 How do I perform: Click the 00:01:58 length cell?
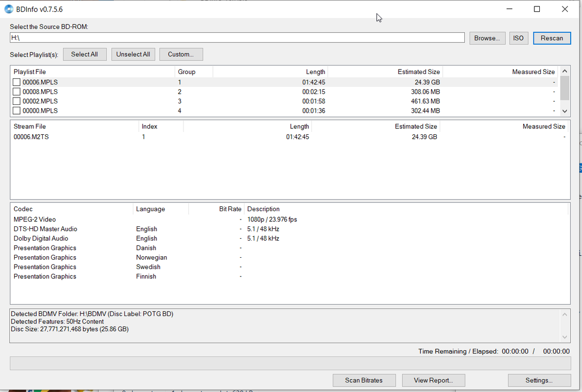(314, 101)
